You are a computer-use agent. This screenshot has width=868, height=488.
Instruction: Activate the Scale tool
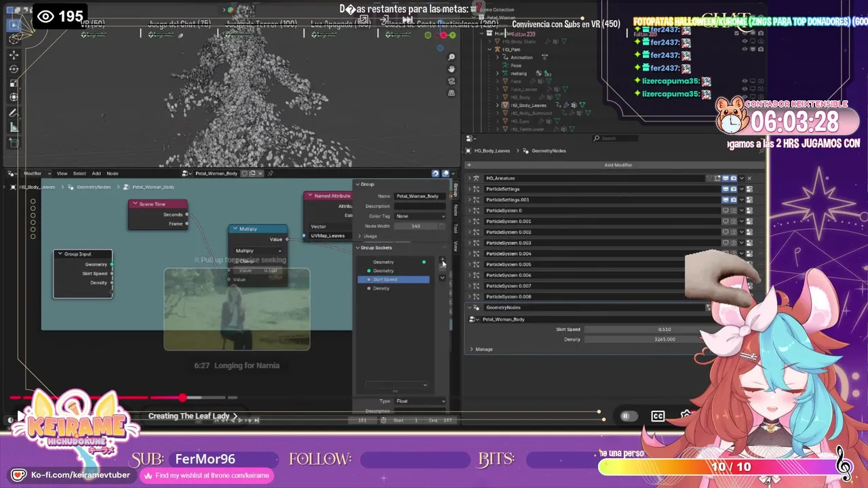[14, 83]
